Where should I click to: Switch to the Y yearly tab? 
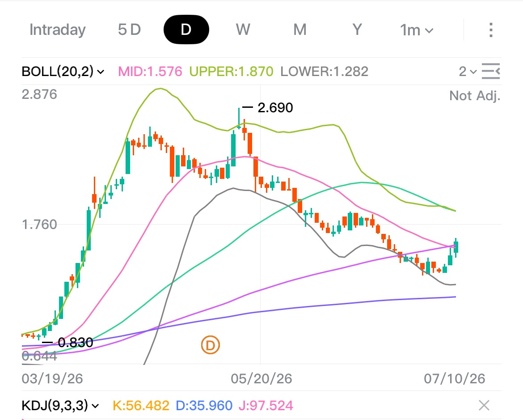tap(357, 30)
